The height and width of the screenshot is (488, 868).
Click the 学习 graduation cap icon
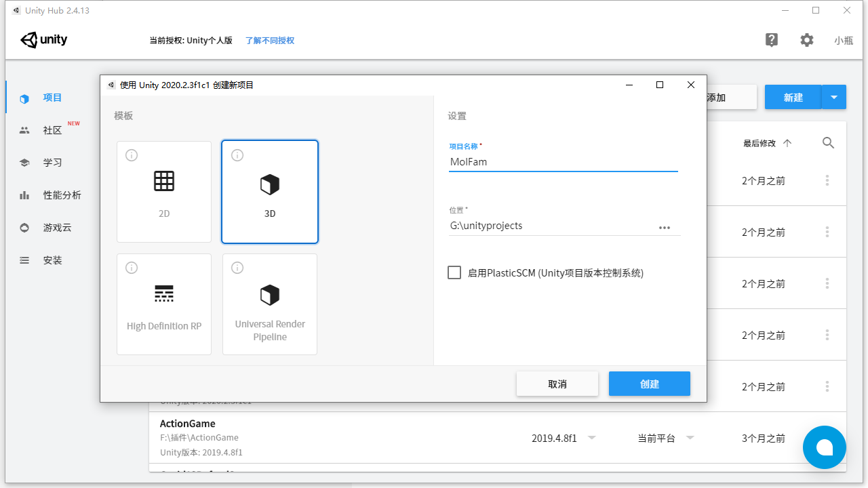pos(24,163)
